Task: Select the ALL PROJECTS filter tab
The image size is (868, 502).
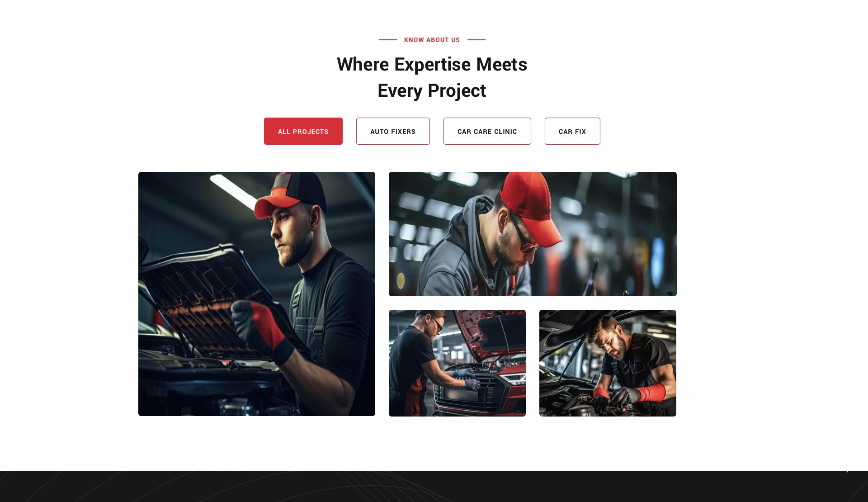Action: pos(303,131)
